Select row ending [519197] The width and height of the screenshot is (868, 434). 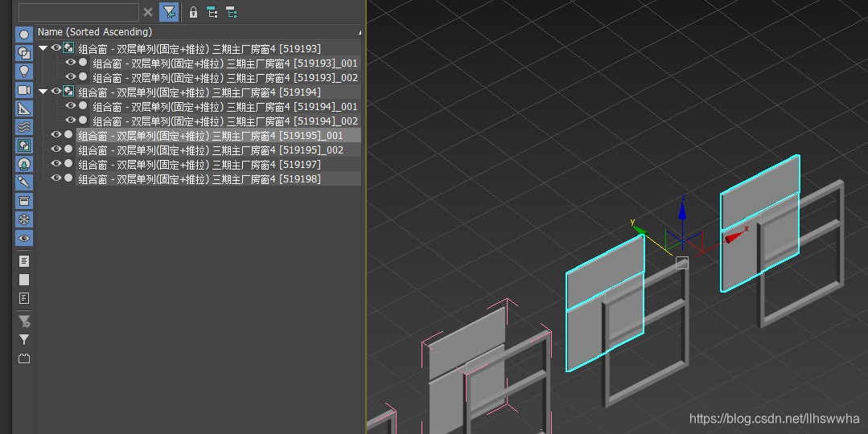(200, 164)
